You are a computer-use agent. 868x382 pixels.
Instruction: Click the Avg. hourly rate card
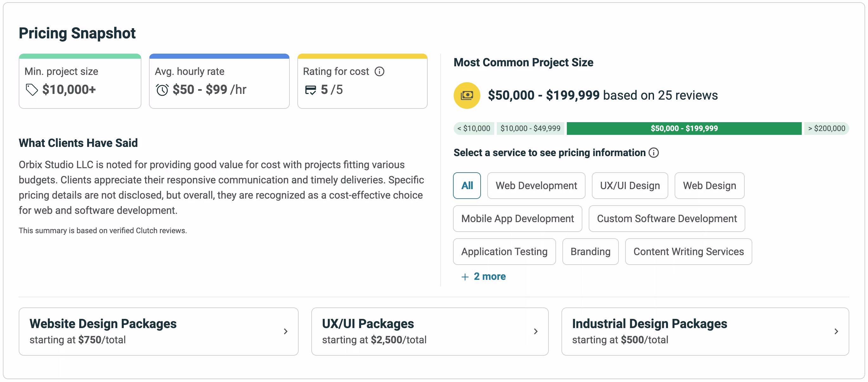pyautogui.click(x=219, y=81)
